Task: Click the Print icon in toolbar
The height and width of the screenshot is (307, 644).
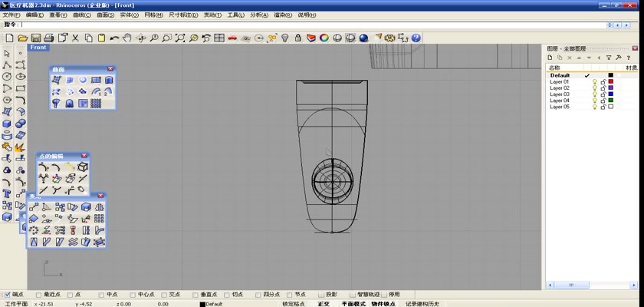Action: 48,38
